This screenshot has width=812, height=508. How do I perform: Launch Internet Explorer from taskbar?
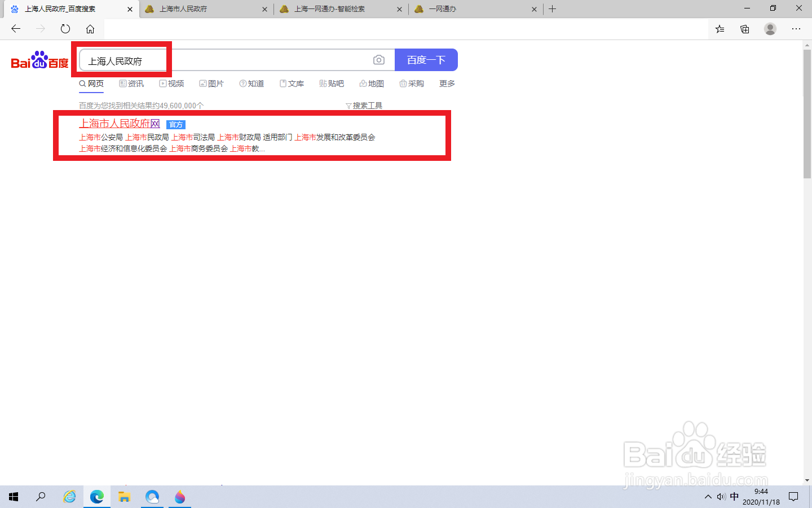[x=69, y=497]
